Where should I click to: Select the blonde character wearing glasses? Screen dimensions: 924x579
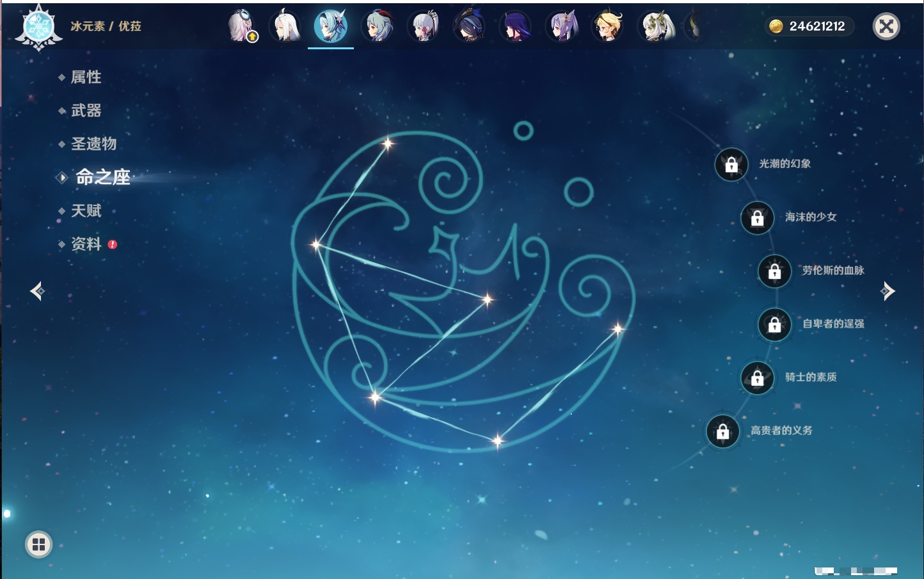pos(608,26)
